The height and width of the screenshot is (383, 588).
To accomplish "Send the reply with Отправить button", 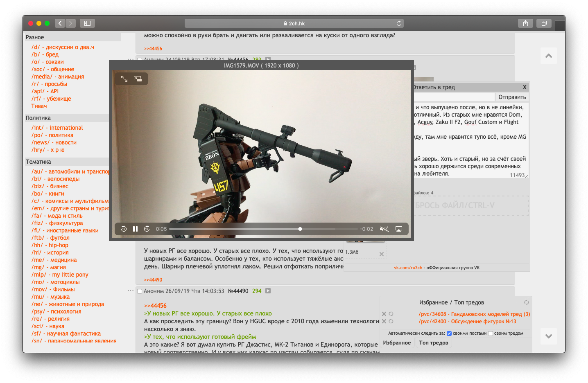I will click(512, 97).
